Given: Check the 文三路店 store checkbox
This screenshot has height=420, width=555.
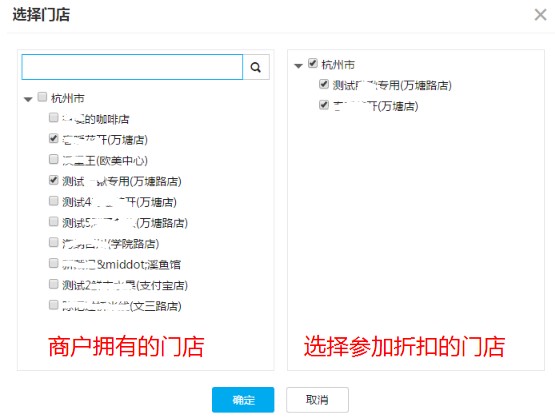Looking at the screenshot, I should point(53,305).
